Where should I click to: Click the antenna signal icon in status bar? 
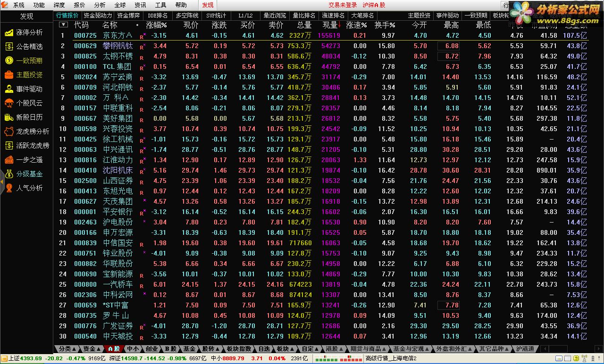585,359
